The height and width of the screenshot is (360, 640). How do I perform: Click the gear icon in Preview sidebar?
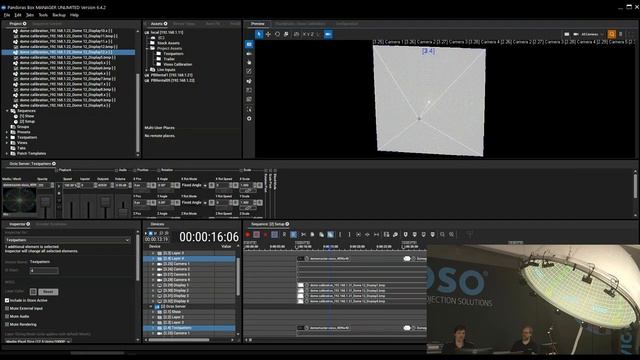click(249, 118)
